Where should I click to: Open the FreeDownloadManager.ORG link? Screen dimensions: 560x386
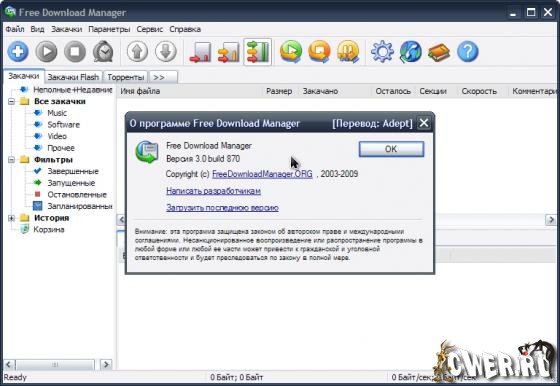click(x=262, y=174)
